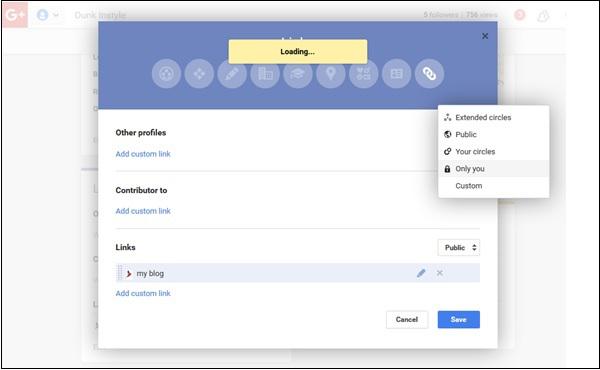600x370 pixels.
Task: Select the Links chain icon
Action: (x=429, y=73)
